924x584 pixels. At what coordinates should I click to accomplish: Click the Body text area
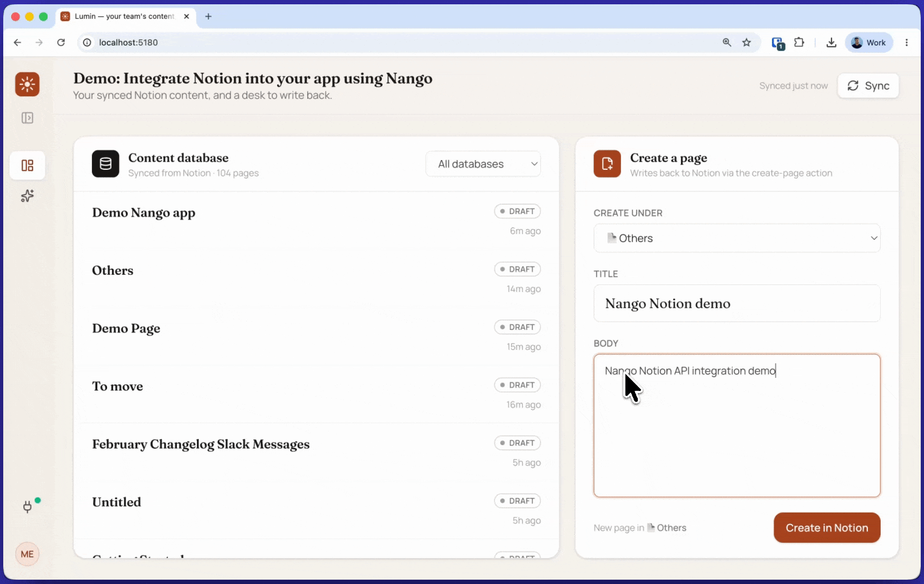(737, 426)
